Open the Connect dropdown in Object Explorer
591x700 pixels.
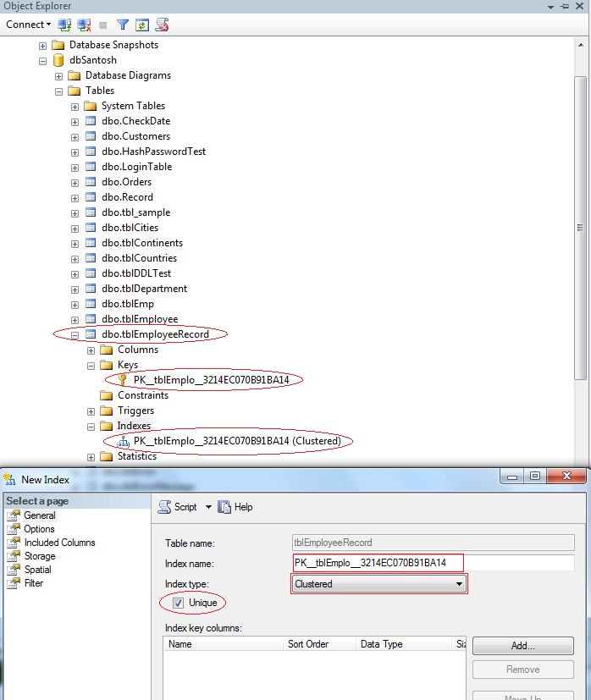(28, 25)
